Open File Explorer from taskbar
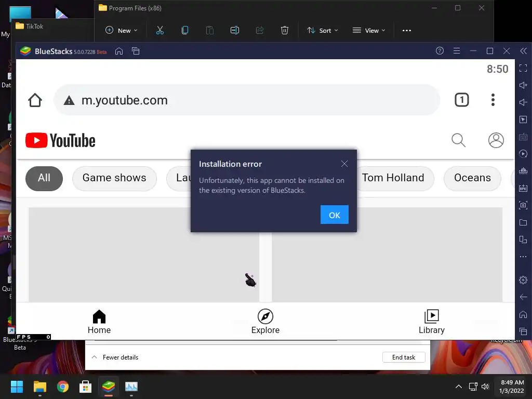 point(39,387)
